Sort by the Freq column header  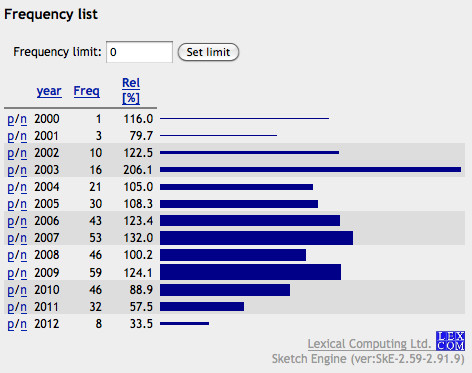87,91
